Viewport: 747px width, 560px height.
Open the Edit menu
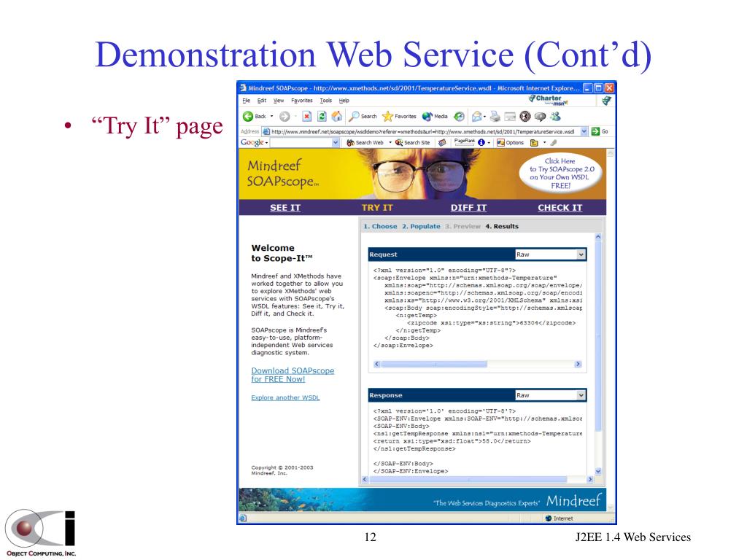262,101
